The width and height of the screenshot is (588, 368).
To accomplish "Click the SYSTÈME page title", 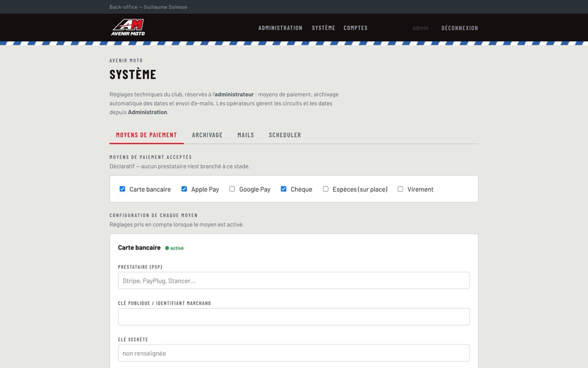I will point(133,75).
